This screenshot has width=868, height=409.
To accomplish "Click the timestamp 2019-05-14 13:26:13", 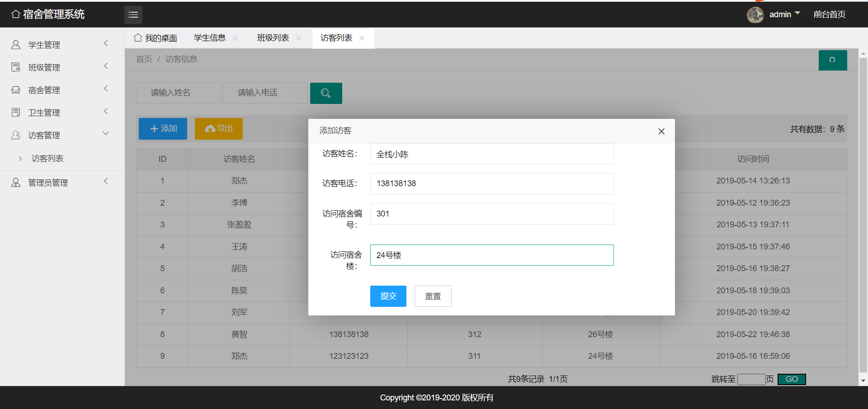I will [x=753, y=181].
